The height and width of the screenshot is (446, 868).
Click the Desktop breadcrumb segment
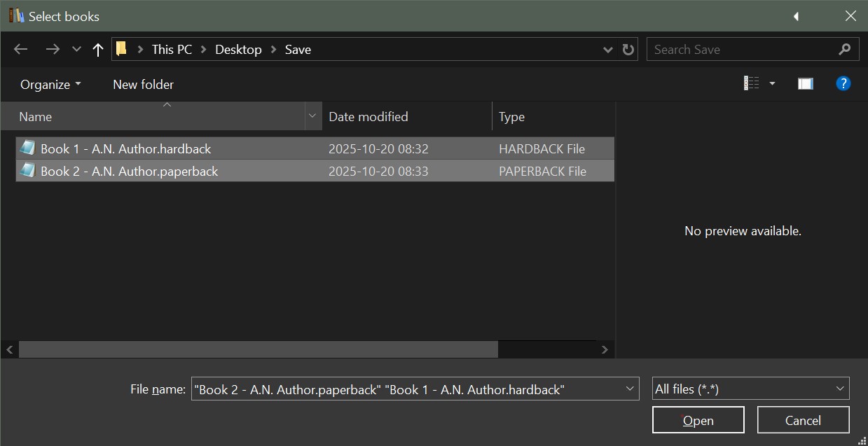[238, 49]
